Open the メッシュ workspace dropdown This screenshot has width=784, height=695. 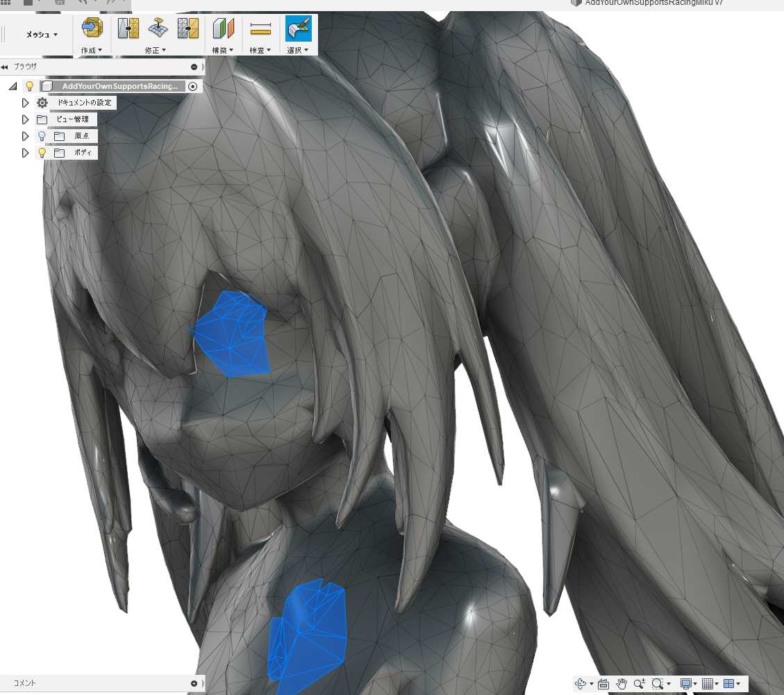tap(42, 35)
